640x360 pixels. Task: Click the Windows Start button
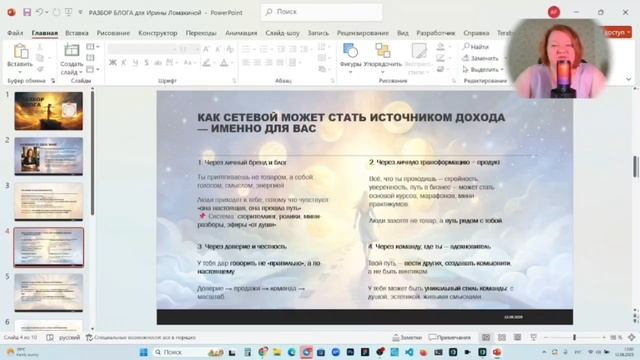pyautogui.click(x=143, y=352)
